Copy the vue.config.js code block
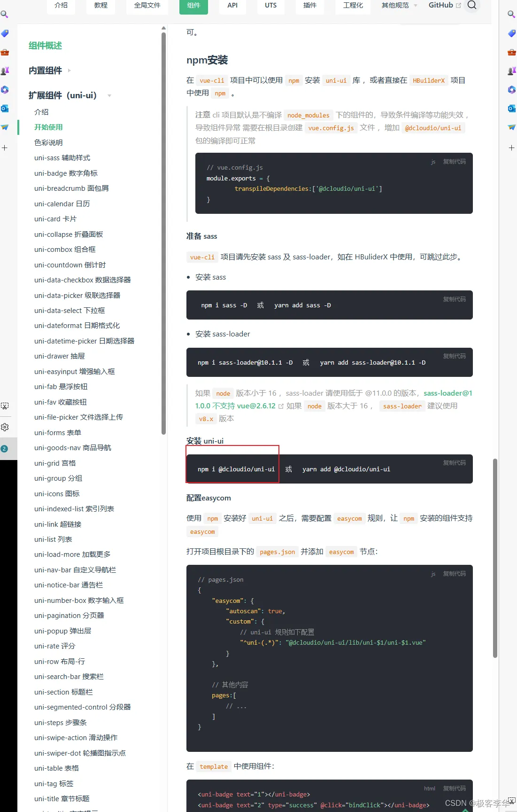The width and height of the screenshot is (517, 812). click(455, 162)
